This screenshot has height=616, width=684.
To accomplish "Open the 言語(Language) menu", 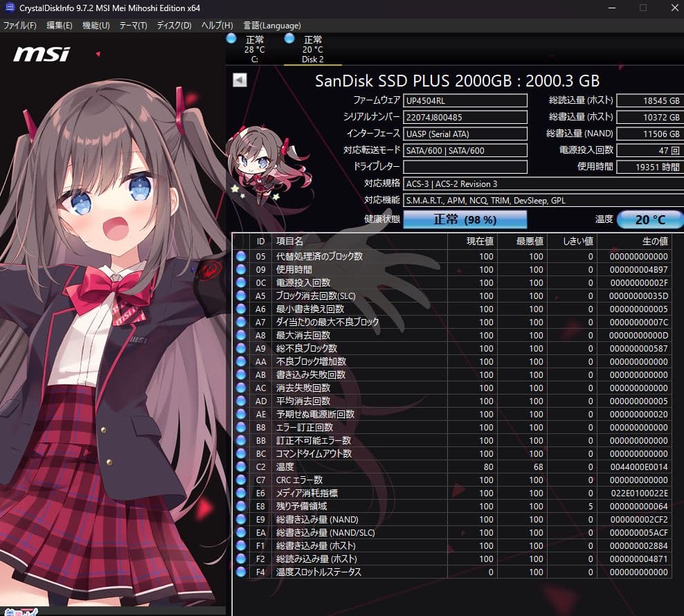I will point(272,26).
